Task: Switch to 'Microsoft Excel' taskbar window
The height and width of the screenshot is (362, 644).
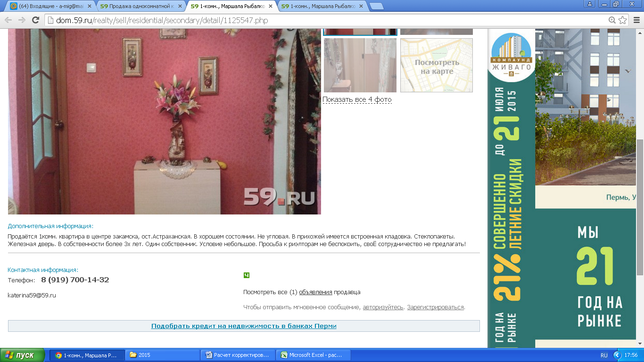Action: (x=314, y=355)
